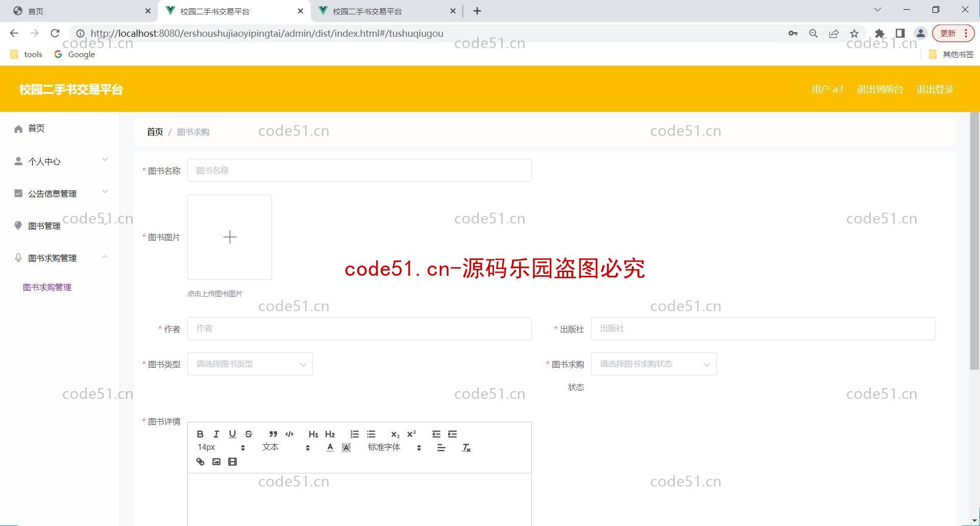Open 图书求购状态 select dropdown

tap(653, 364)
